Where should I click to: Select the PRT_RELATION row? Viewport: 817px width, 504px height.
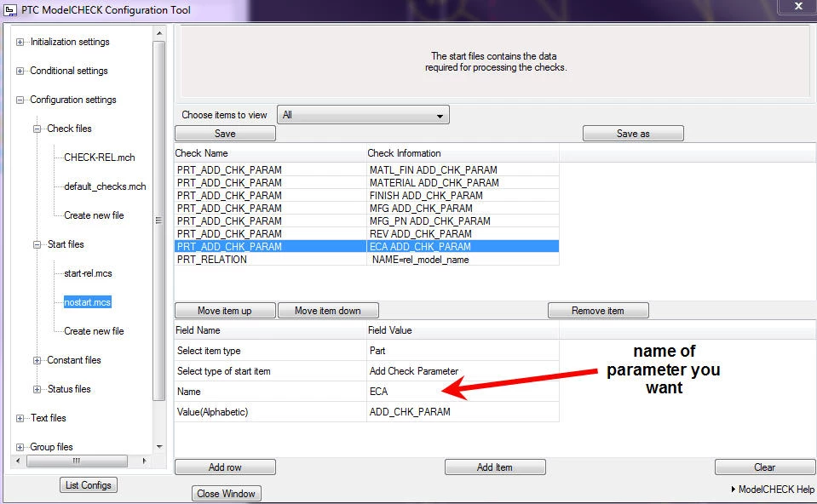(x=367, y=260)
